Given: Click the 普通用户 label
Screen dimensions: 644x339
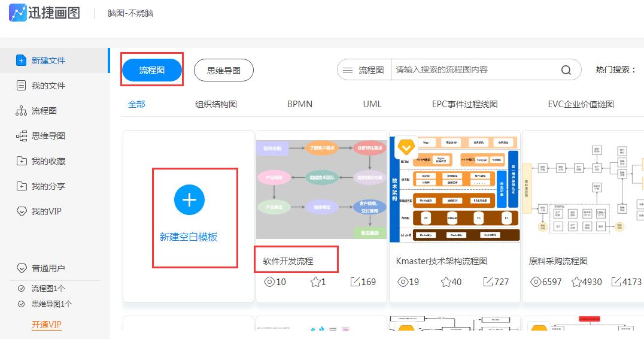Looking at the screenshot, I should tap(48, 268).
